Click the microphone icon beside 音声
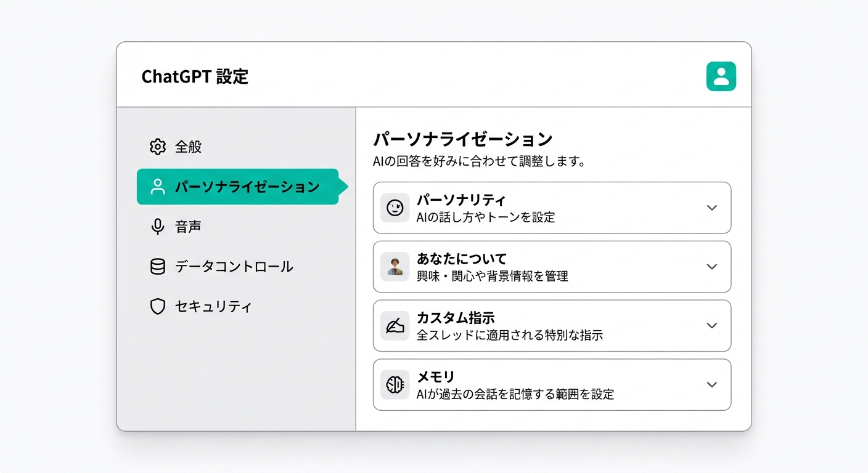This screenshot has width=868, height=473. (158, 227)
